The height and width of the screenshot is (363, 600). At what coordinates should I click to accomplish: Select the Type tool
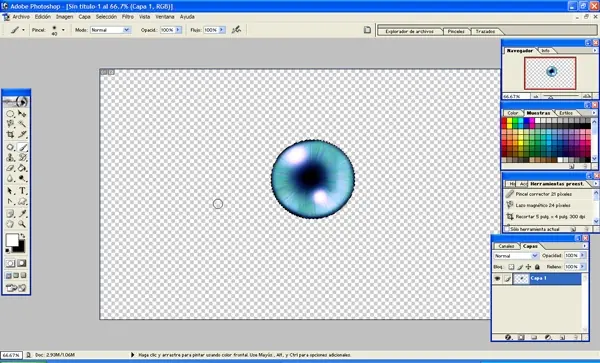click(22, 191)
